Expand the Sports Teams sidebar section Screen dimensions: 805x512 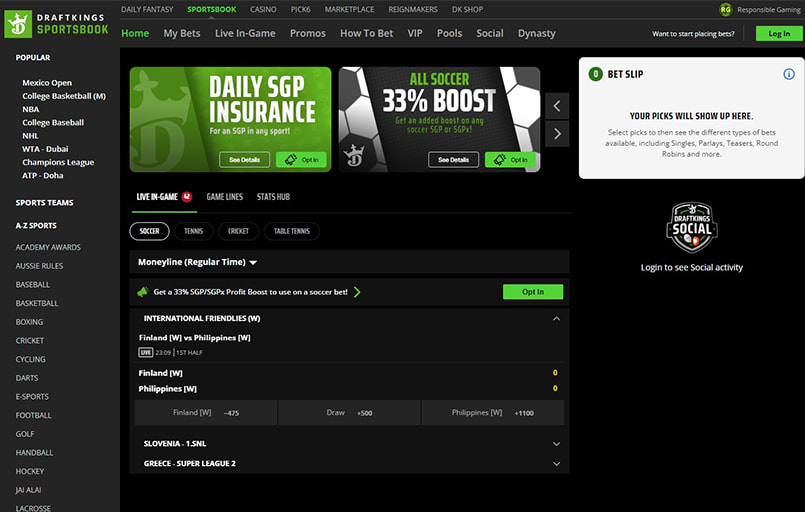[x=44, y=203]
